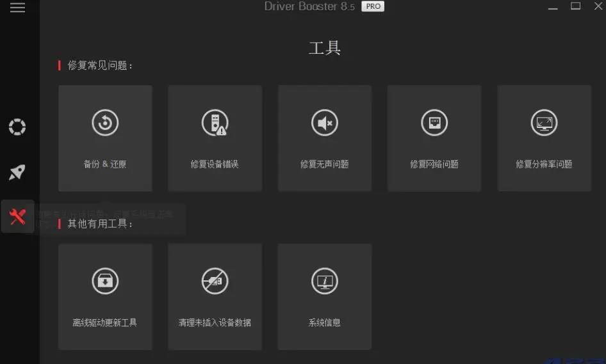Maximize the Driver Booster window
The image size is (606, 364).
[x=575, y=6]
